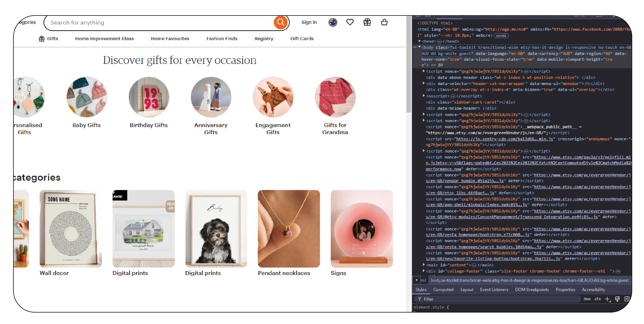Click the gift icon beside Gifts nav link
The image size is (644, 324).
click(42, 38)
